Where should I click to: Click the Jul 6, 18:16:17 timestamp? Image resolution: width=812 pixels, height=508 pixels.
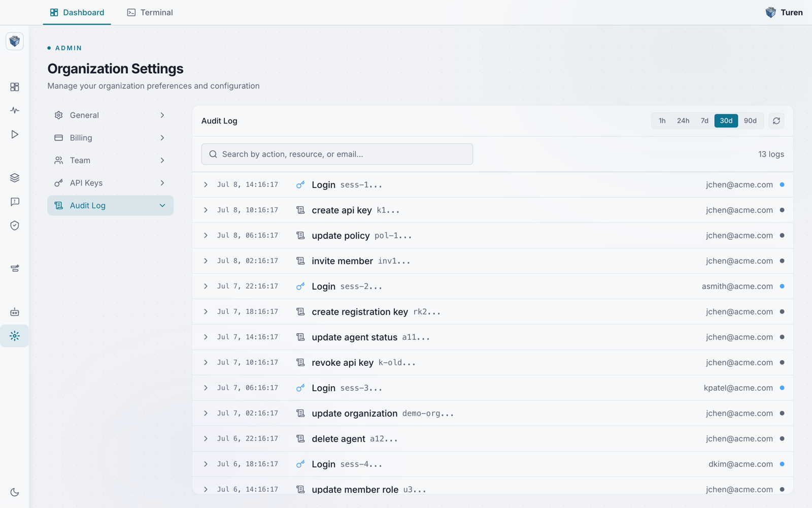point(247,464)
